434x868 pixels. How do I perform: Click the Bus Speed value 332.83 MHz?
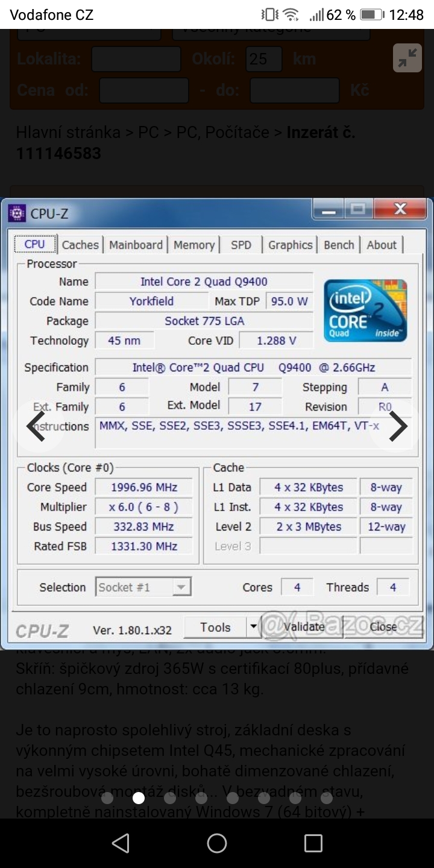click(x=143, y=526)
